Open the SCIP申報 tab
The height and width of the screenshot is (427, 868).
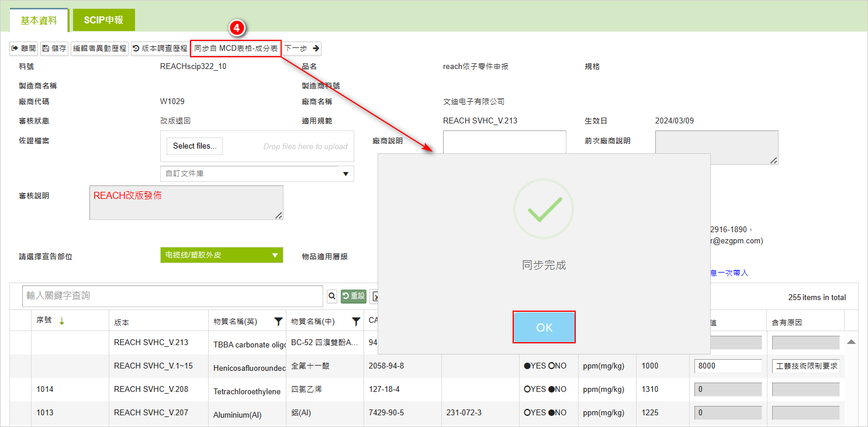(x=103, y=20)
